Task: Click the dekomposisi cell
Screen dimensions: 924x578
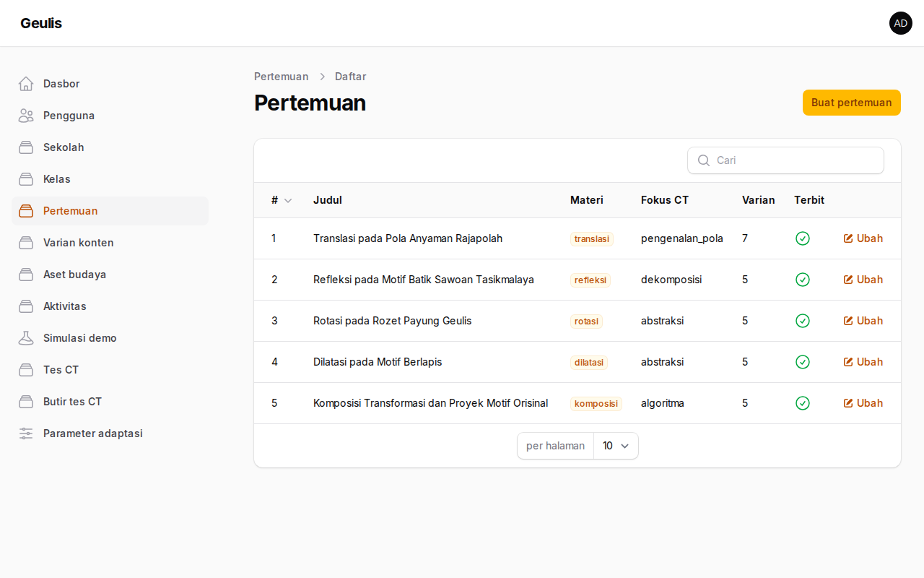Action: 671,280
